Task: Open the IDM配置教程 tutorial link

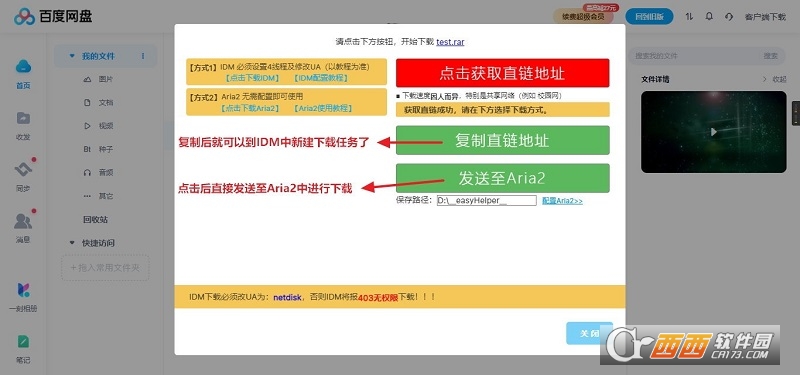Action: [x=321, y=78]
